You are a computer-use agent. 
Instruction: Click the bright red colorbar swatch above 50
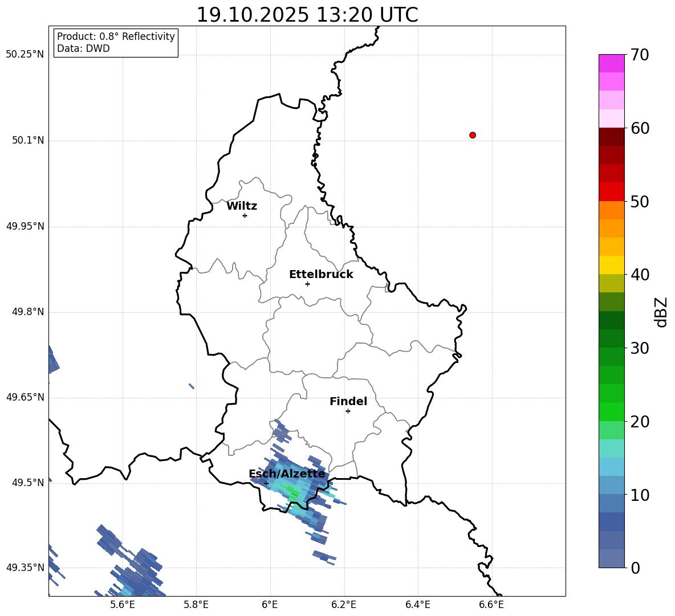tap(611, 192)
